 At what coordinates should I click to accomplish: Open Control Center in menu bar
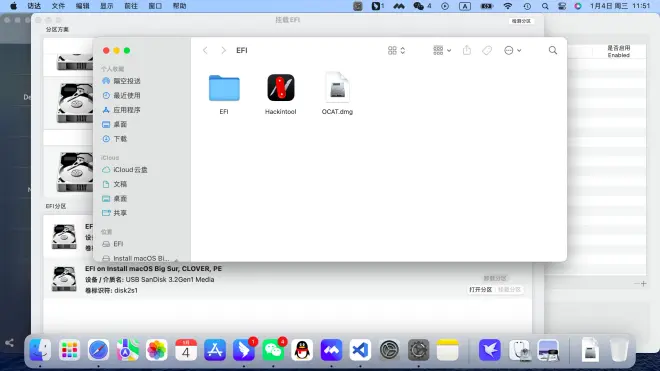[x=562, y=6]
